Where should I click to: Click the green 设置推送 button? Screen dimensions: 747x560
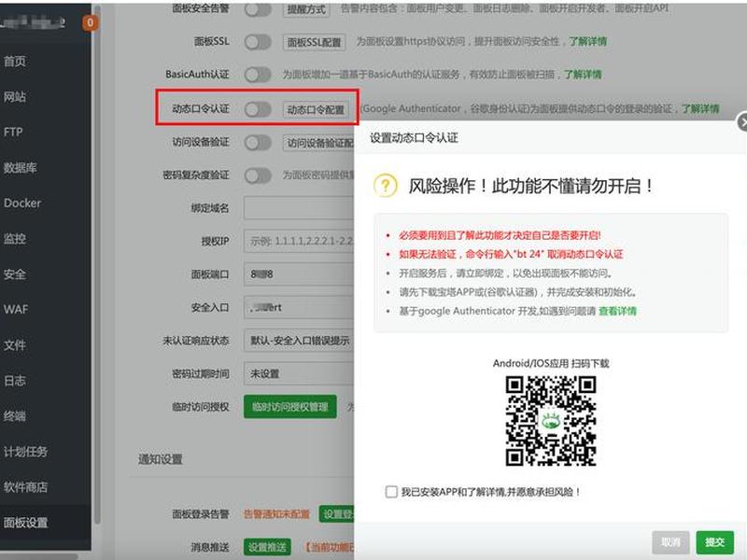pyautogui.click(x=267, y=547)
